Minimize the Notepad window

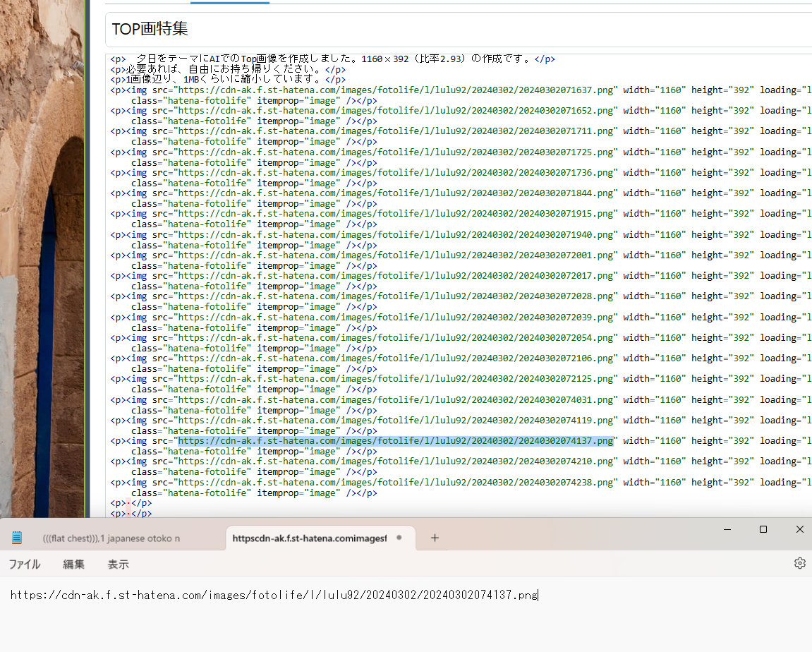coord(727,529)
